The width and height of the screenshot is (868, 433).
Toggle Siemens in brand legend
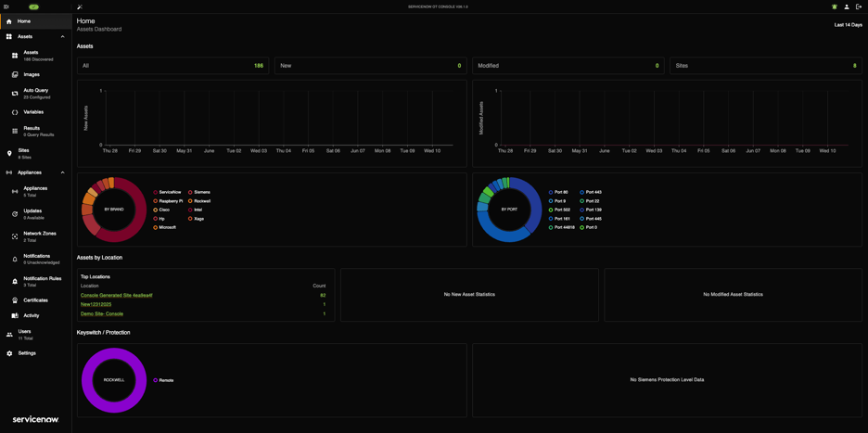pyautogui.click(x=198, y=192)
